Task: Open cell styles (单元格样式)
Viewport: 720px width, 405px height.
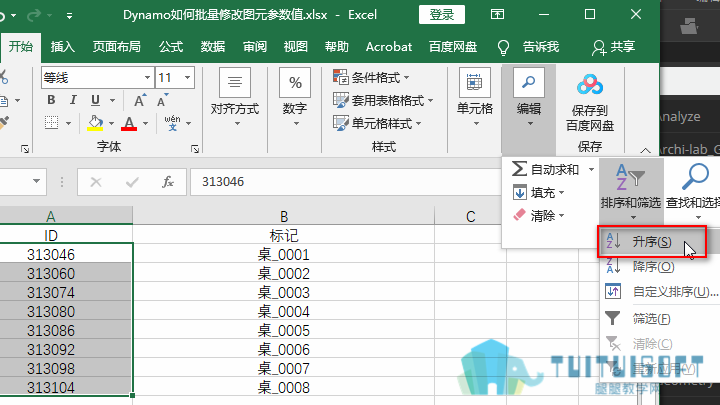Action: tap(377, 123)
